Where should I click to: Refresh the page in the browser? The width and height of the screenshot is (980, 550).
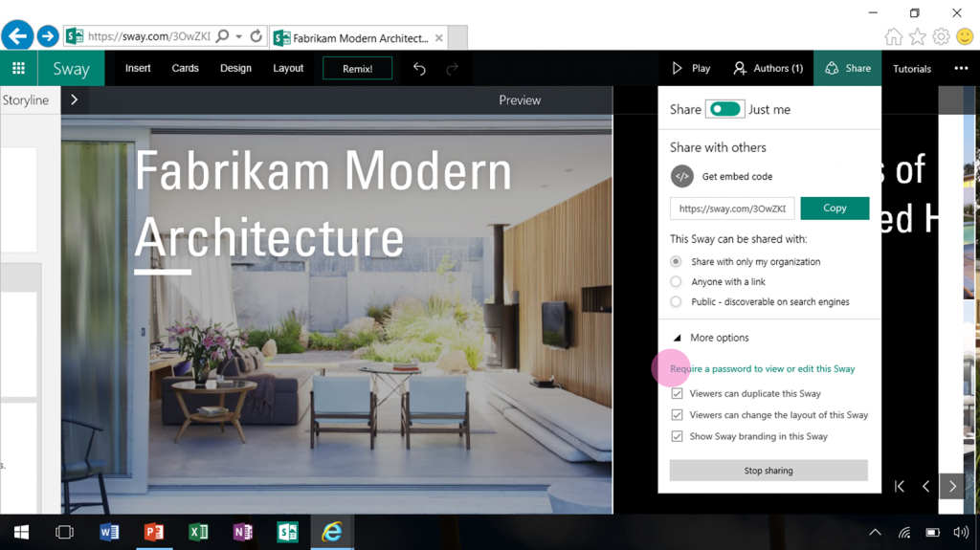pyautogui.click(x=256, y=36)
